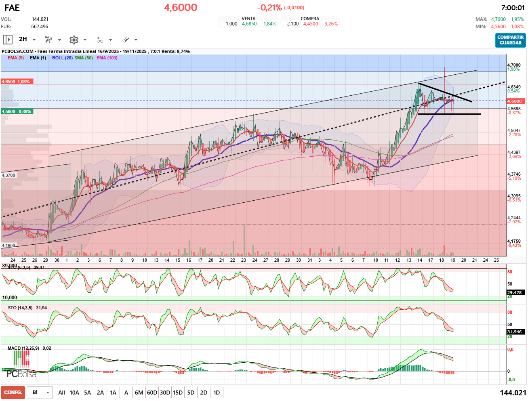The image size is (532, 401).
Task: Click the PCBolsa logo watermark
Action: (21, 374)
